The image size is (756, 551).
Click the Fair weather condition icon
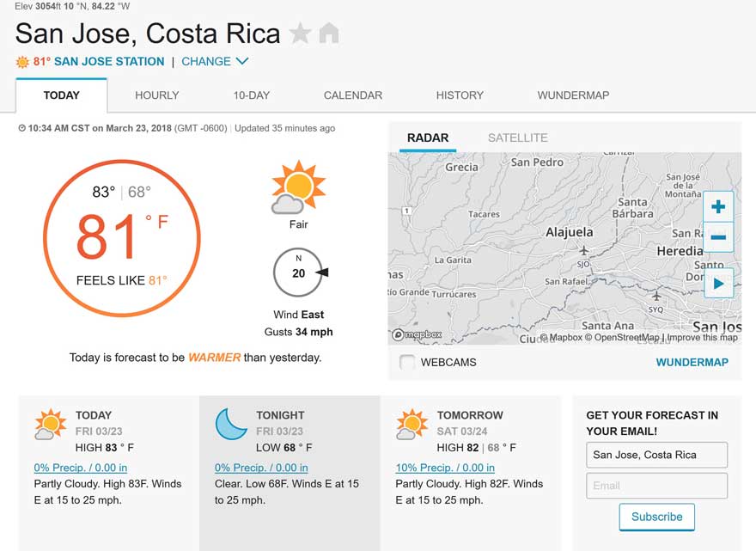coord(298,187)
